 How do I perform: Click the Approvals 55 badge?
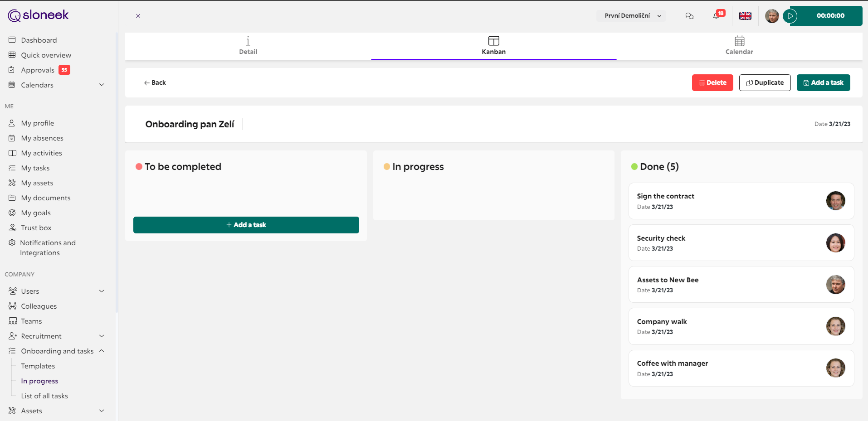pos(64,70)
